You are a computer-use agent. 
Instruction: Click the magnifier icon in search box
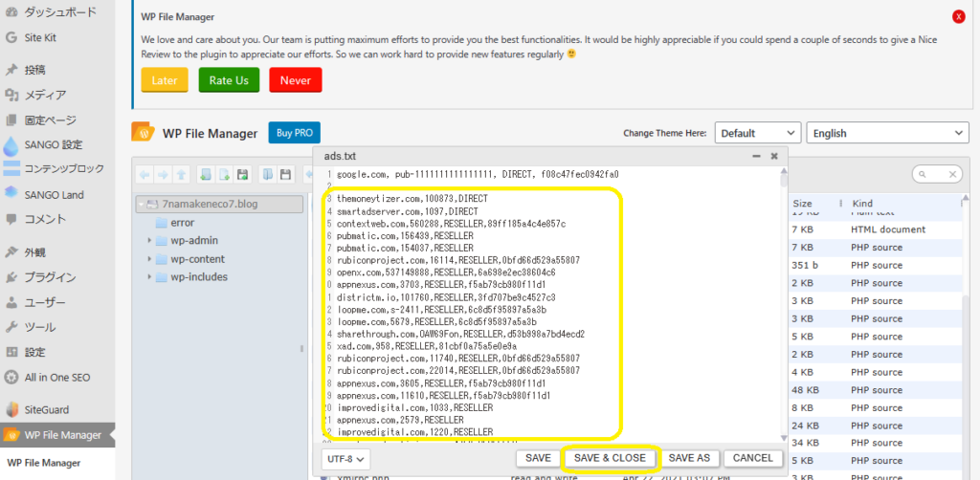pos(923,175)
